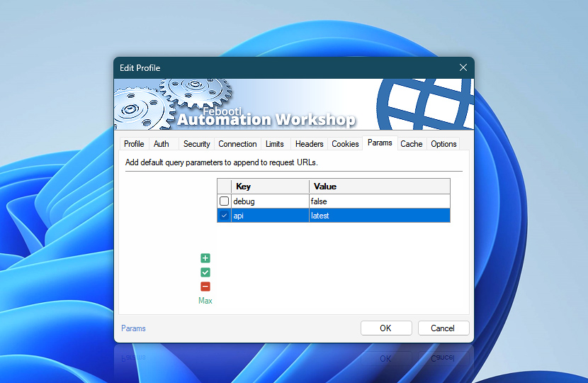Open the Security tab
Image resolution: width=588 pixels, height=383 pixels.
196,144
